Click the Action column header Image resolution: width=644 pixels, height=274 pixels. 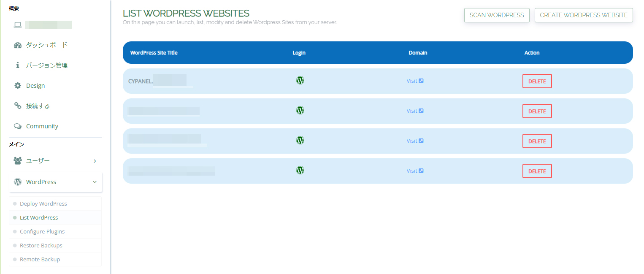532,53
